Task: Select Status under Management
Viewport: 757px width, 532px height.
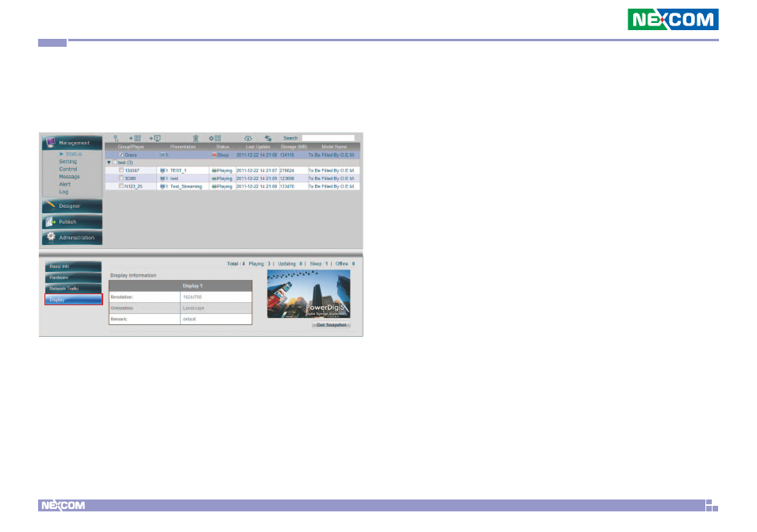Action: click(73, 154)
